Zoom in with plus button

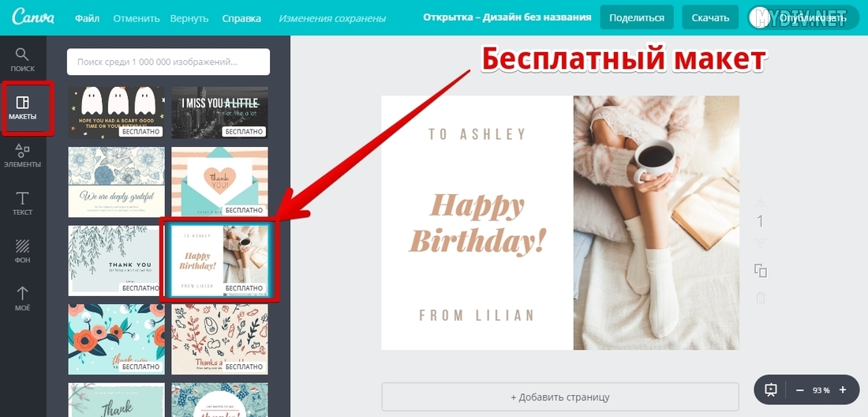[x=843, y=390]
